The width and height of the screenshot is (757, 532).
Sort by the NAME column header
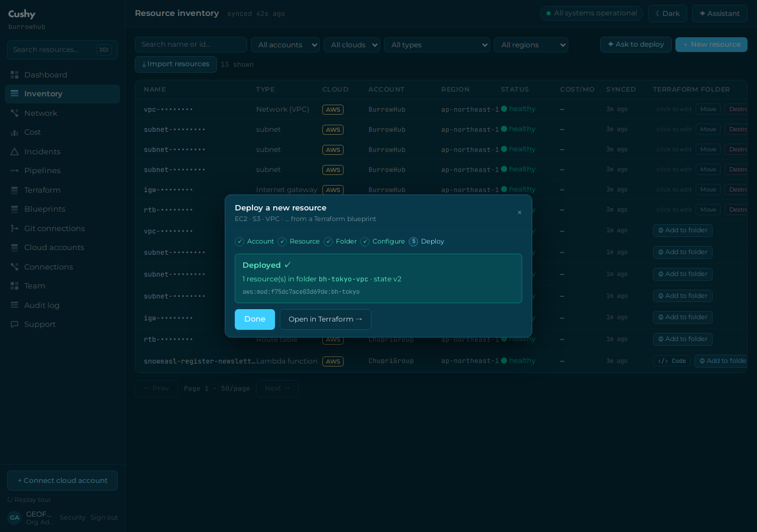point(154,89)
